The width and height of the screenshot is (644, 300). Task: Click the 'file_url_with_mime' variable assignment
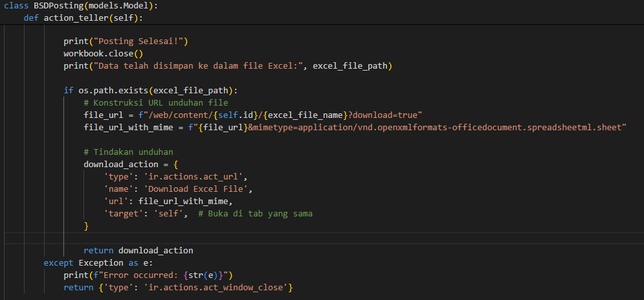click(x=355, y=128)
